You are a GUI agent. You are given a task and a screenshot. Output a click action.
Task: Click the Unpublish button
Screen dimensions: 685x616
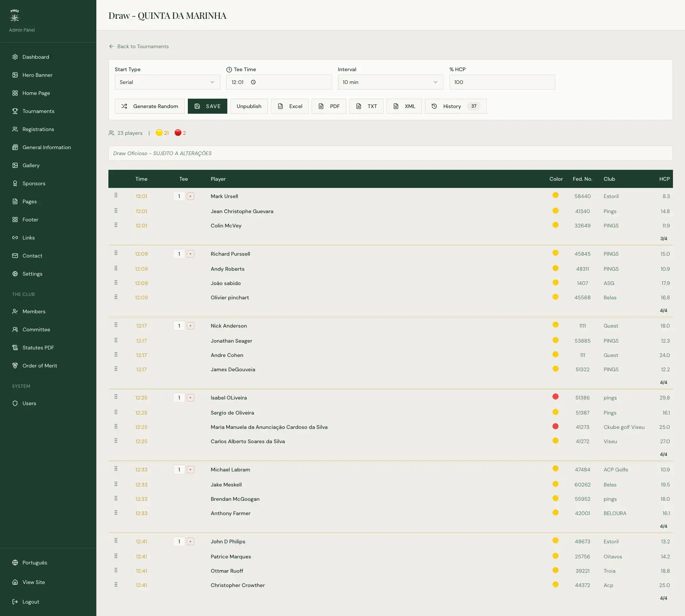[x=249, y=106]
